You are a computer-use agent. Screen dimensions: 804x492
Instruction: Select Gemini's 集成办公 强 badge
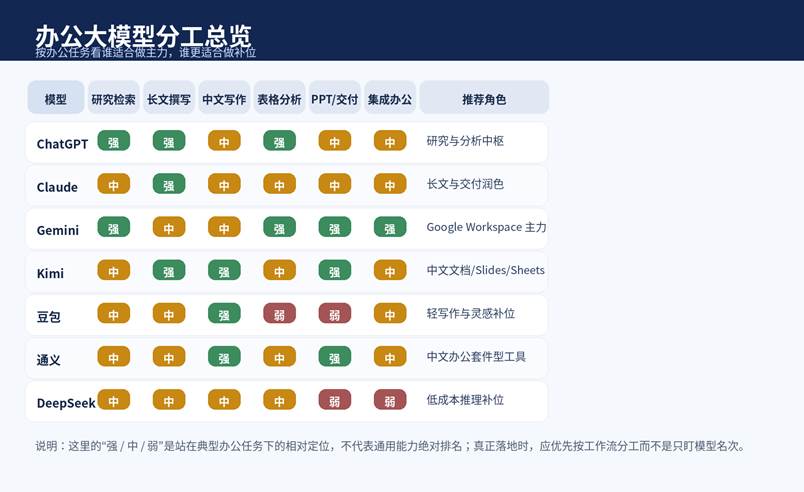pos(390,228)
